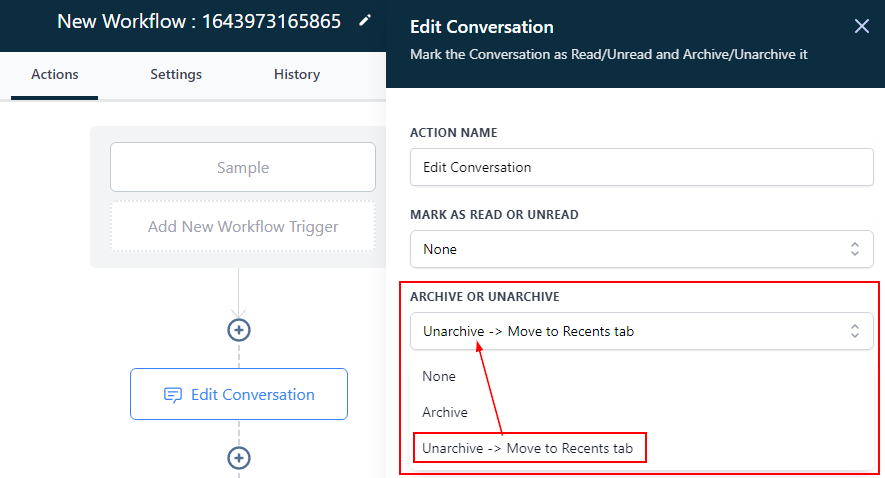Viewport: 885px width, 478px height.
Task: Click the plus icon below Edit Conversation node
Action: 239,457
